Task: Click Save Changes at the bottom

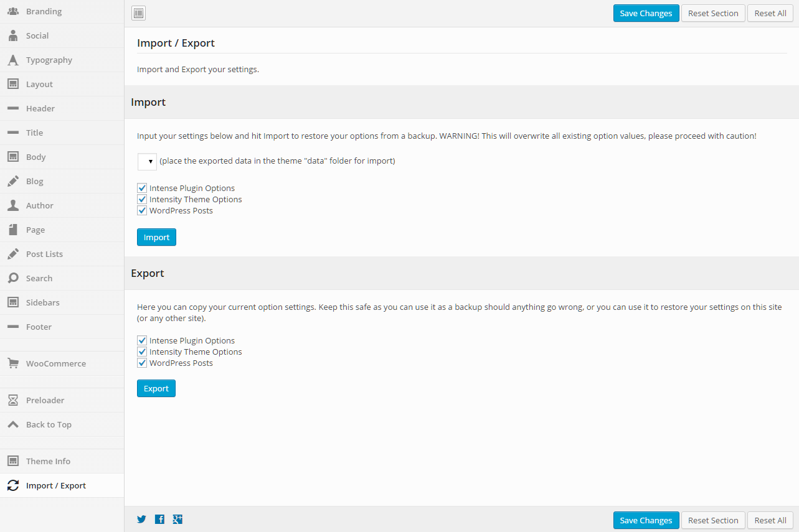Action: pos(646,520)
